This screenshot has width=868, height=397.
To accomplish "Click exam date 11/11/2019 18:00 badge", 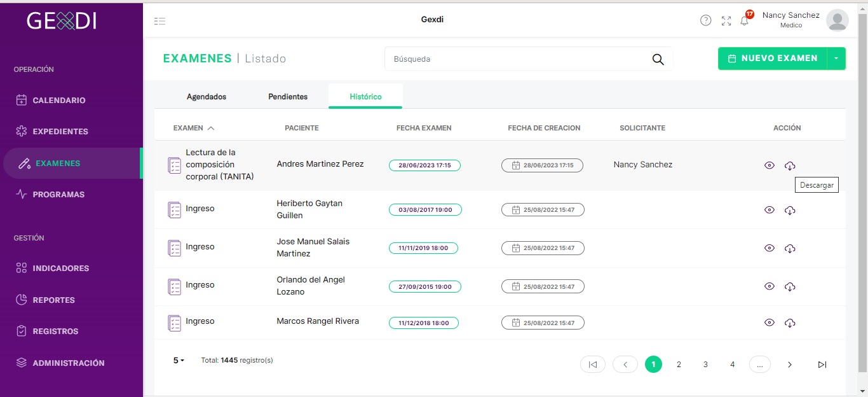I will click(423, 248).
